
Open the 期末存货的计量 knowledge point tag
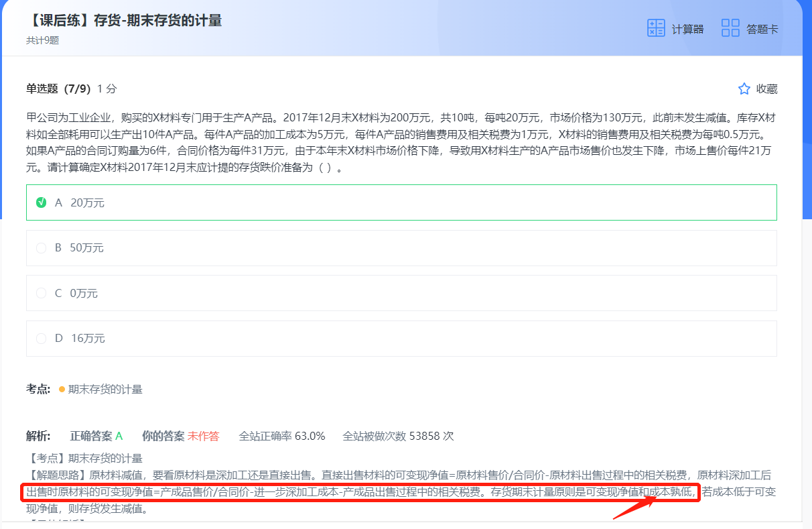click(105, 390)
